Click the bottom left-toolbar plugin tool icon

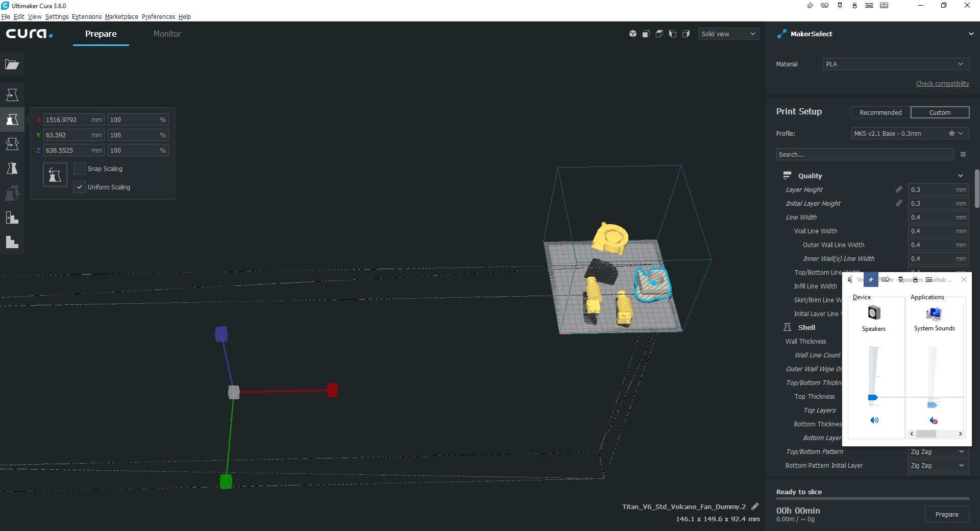(12, 242)
